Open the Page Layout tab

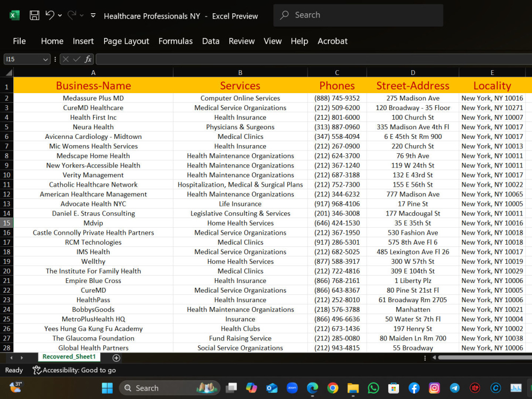(x=126, y=41)
